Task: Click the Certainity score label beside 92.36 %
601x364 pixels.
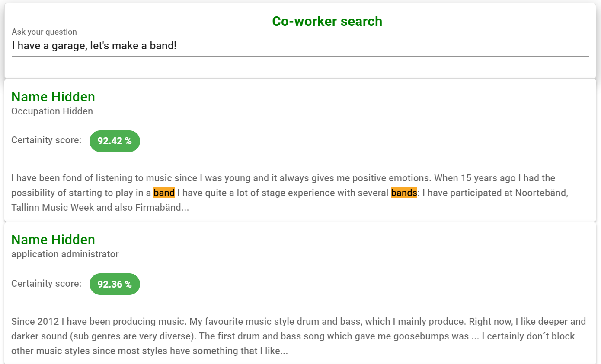Action: [46, 283]
